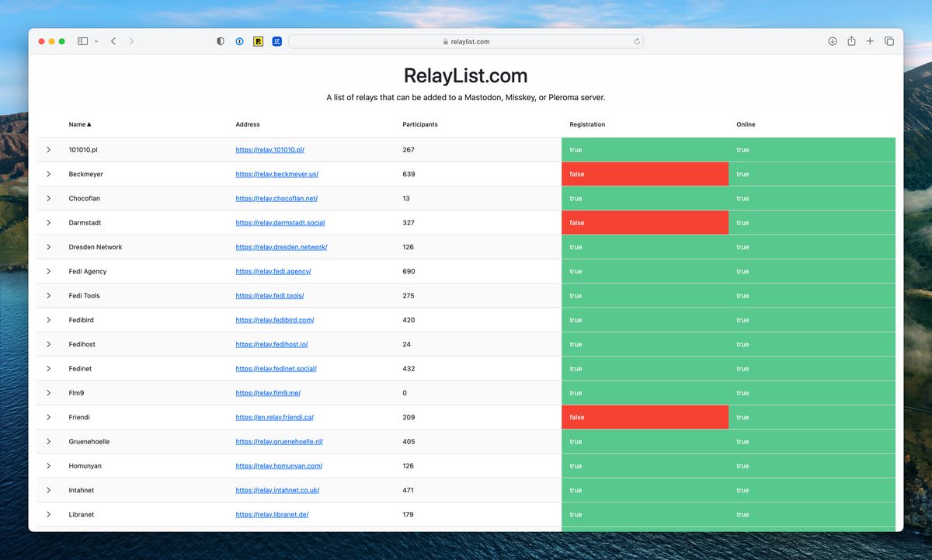Open the blue square extension icon
The image size is (932, 560).
pyautogui.click(x=276, y=41)
